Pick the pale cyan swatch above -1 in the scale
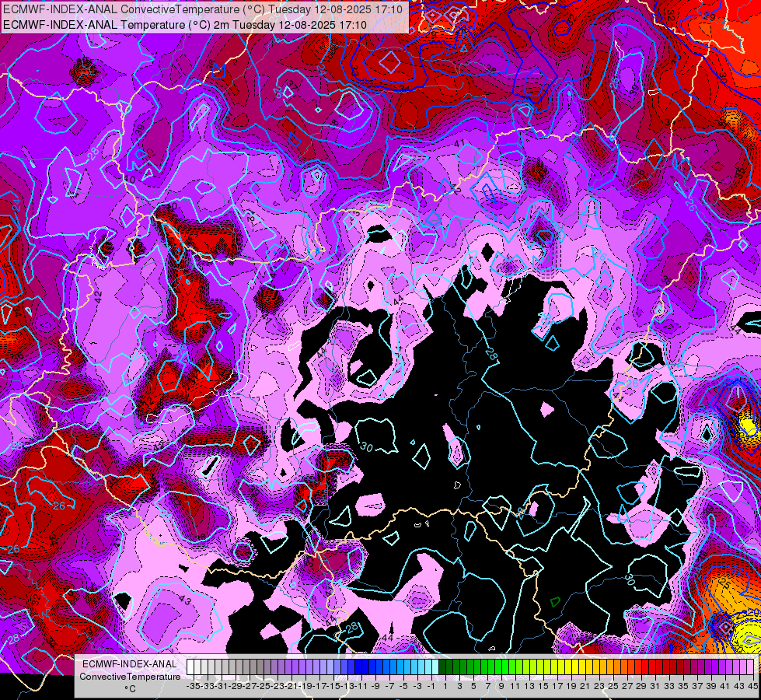The image size is (761, 700). (428, 667)
